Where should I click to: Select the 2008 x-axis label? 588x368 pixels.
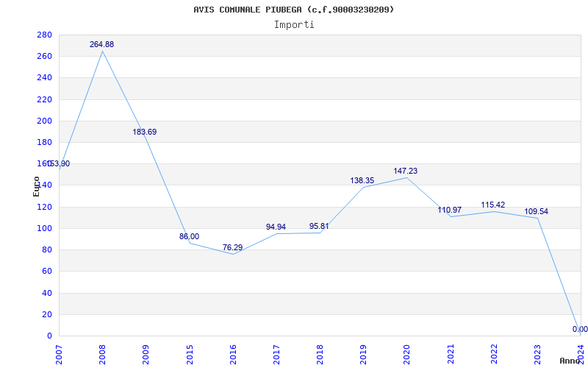coord(102,354)
